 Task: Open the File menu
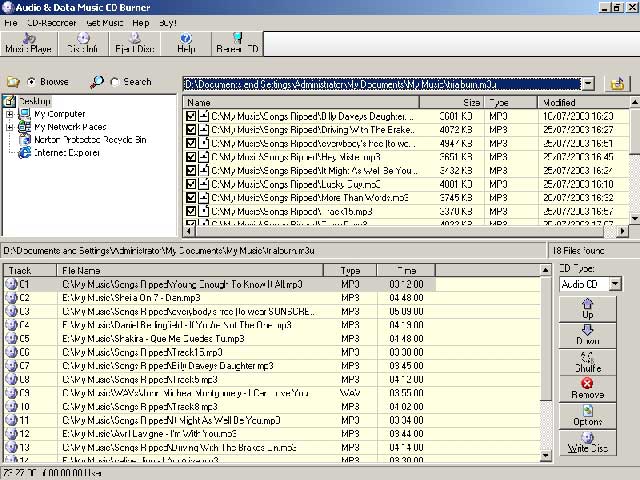click(11, 23)
